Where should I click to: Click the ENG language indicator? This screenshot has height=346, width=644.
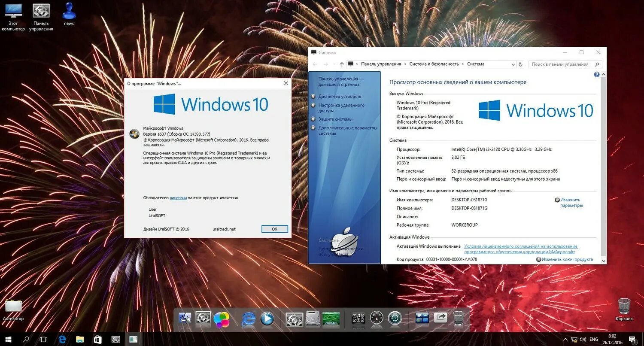(x=594, y=340)
